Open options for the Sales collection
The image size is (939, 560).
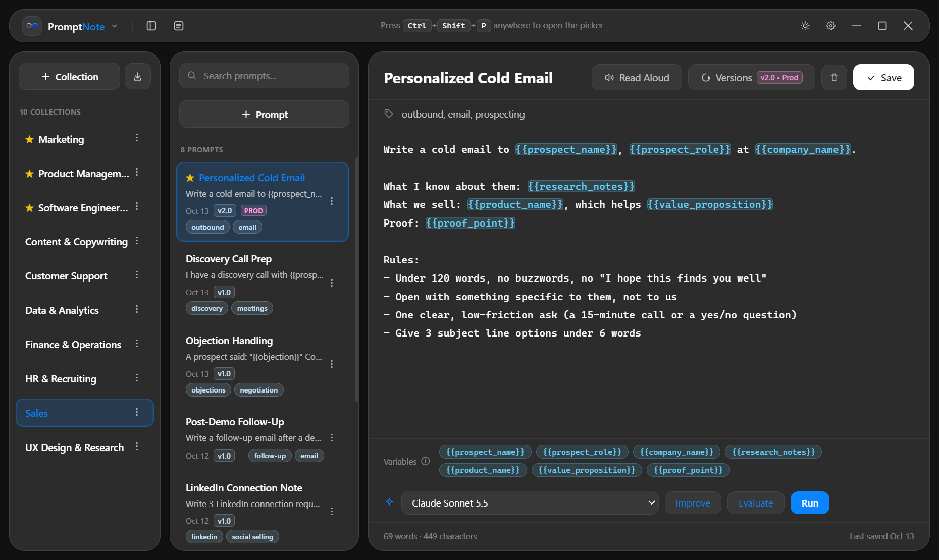(137, 412)
